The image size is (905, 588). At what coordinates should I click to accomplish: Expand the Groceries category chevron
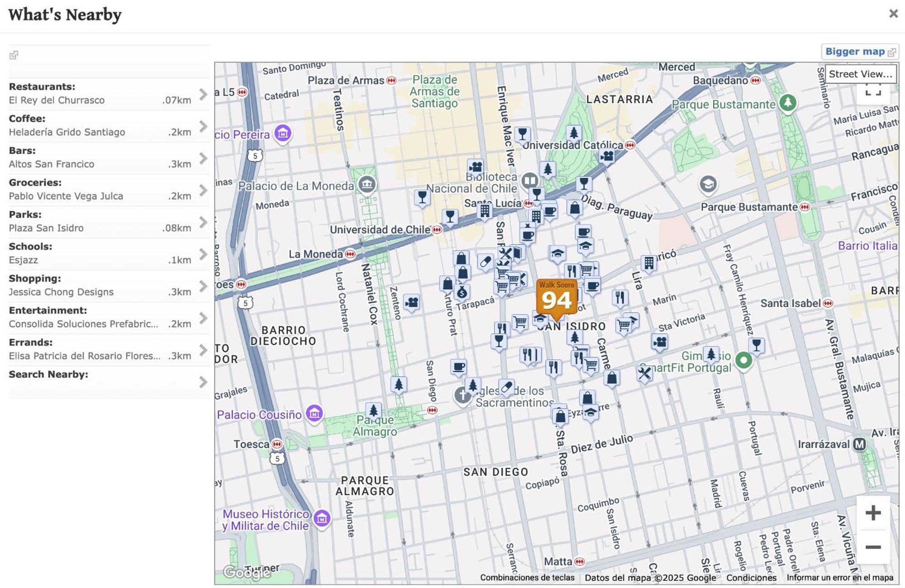pos(203,190)
